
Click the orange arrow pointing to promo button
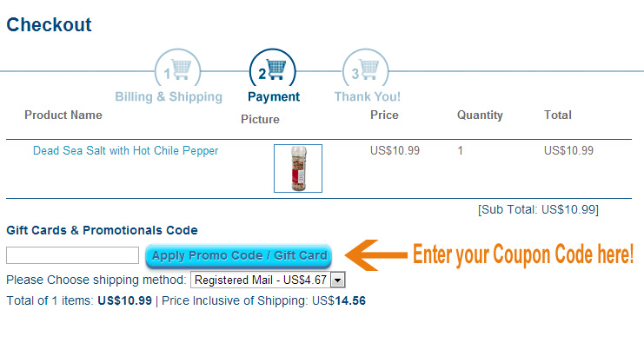[x=375, y=255]
